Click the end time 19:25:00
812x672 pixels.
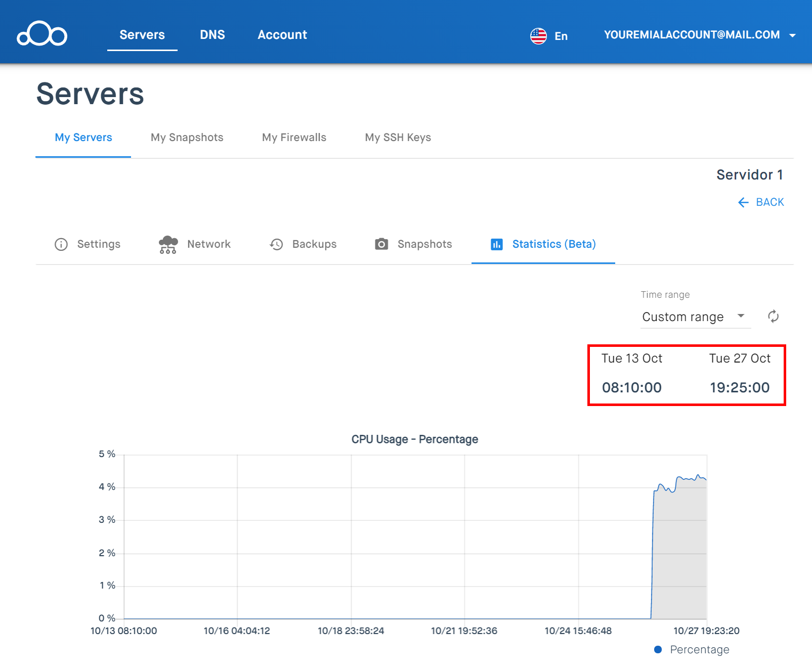740,387
